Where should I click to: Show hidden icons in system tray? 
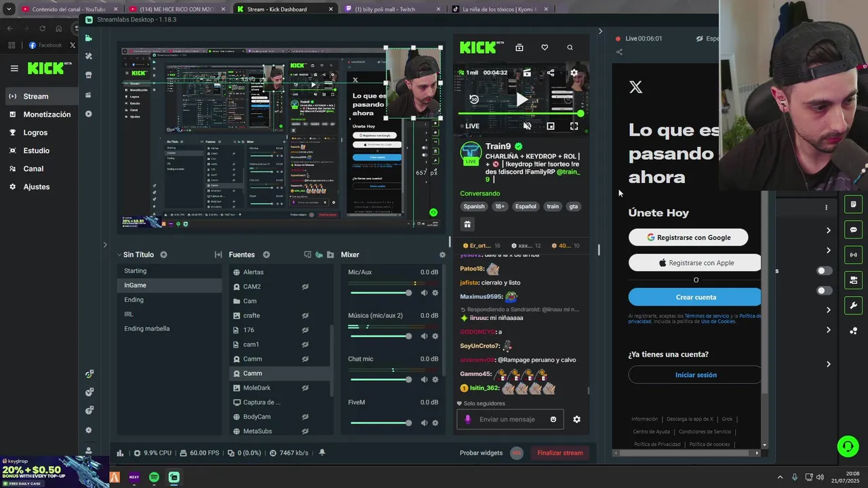click(780, 477)
